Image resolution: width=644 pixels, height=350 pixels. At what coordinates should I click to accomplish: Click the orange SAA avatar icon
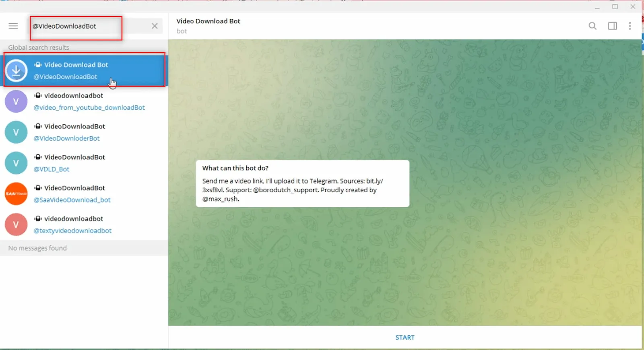[x=16, y=194]
